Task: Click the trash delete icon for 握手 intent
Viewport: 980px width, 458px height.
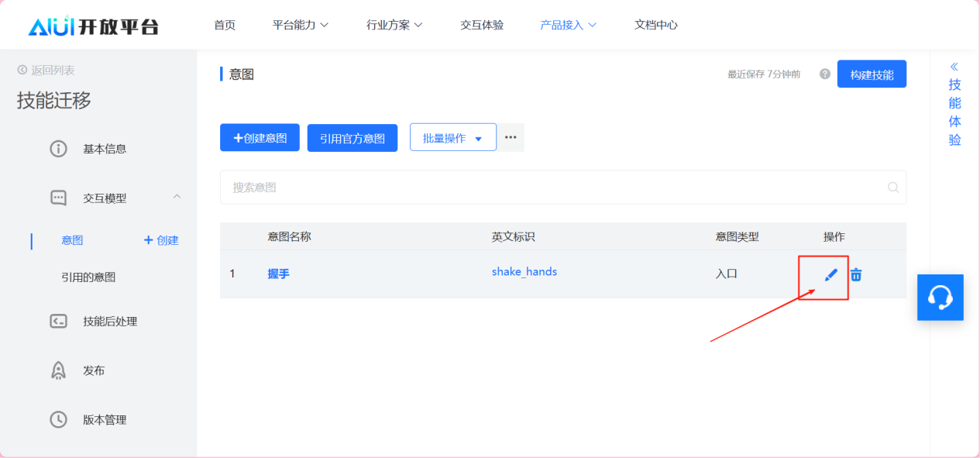Action: 856,274
